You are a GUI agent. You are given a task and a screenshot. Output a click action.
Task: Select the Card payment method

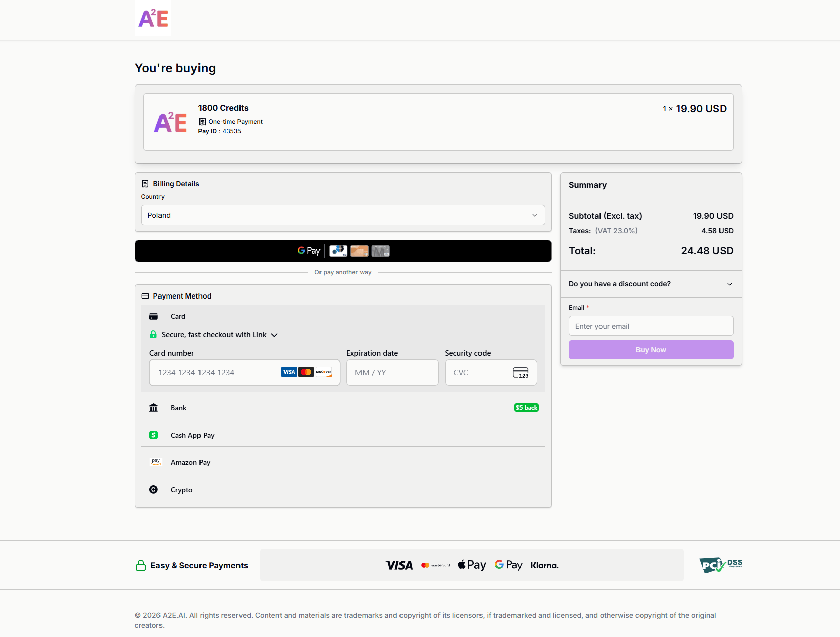click(343, 316)
